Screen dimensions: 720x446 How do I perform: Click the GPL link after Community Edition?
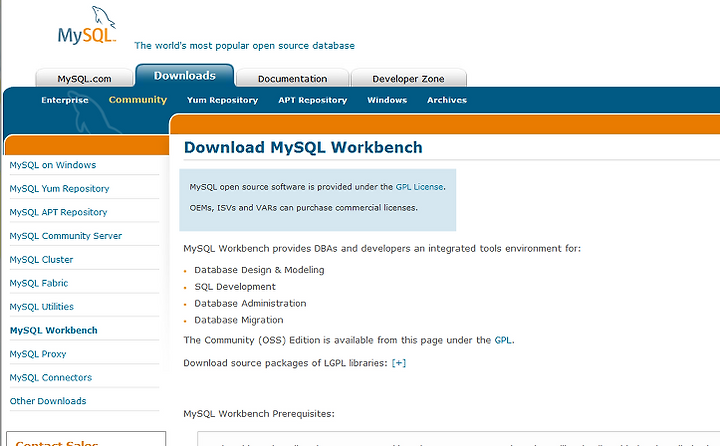[503, 340]
